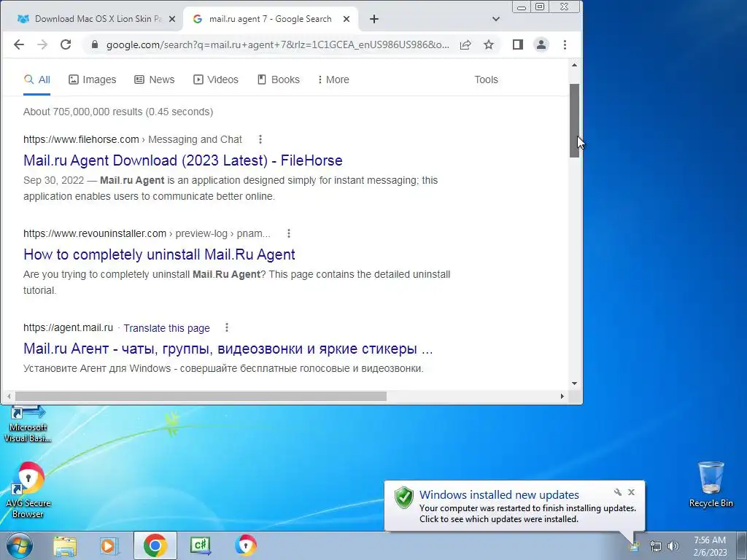This screenshot has width=747, height=560.
Task: Go back to the previous page
Action: [18, 44]
